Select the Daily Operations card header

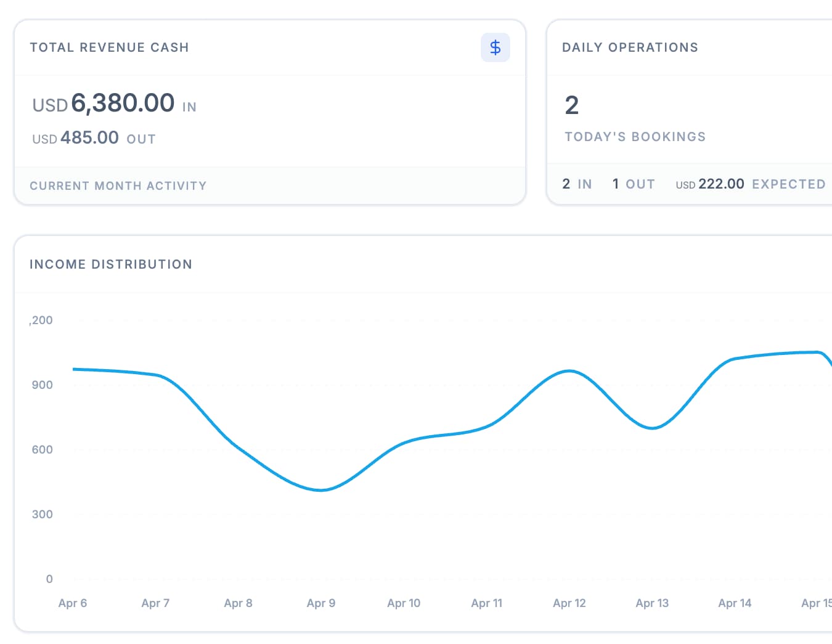(630, 47)
